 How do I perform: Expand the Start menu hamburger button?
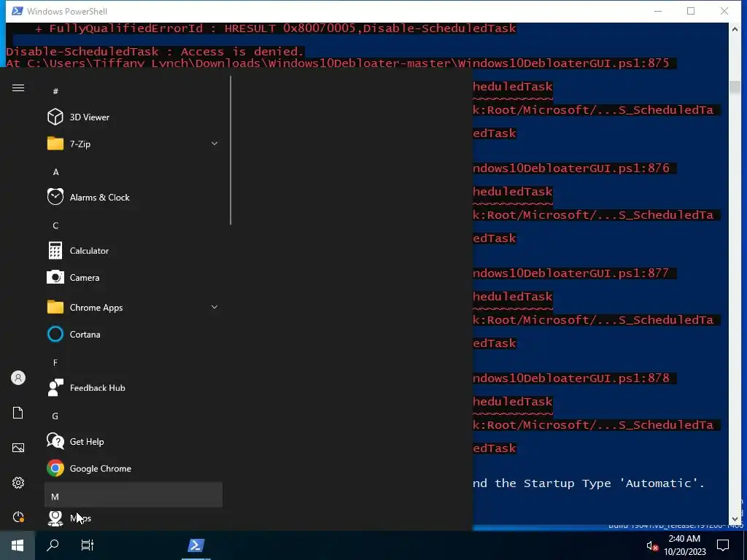[x=18, y=88]
